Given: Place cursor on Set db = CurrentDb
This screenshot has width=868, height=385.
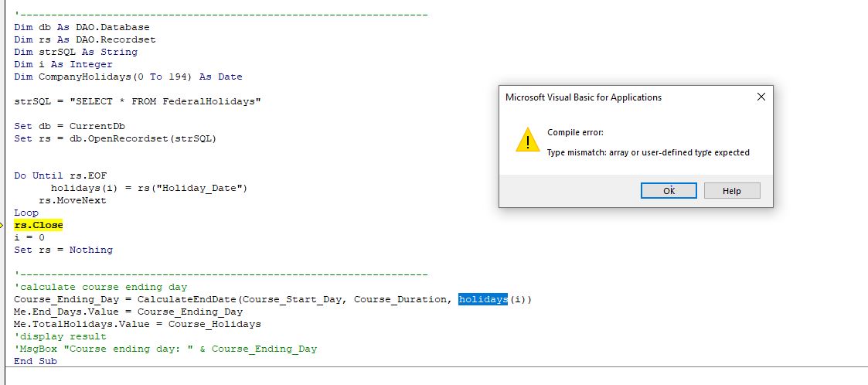Looking at the screenshot, I should point(70,126).
